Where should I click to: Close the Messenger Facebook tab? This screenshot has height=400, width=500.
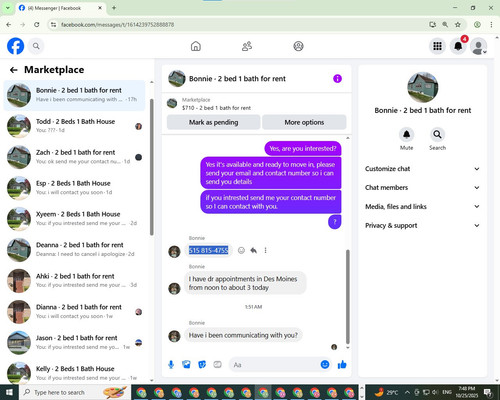[x=100, y=8]
